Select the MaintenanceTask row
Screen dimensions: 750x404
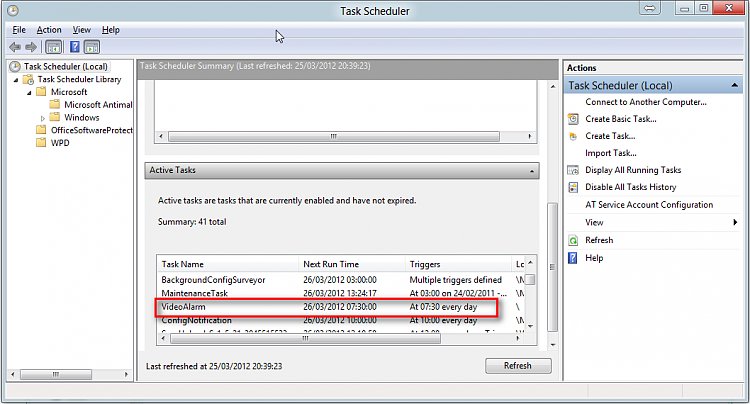coord(341,293)
